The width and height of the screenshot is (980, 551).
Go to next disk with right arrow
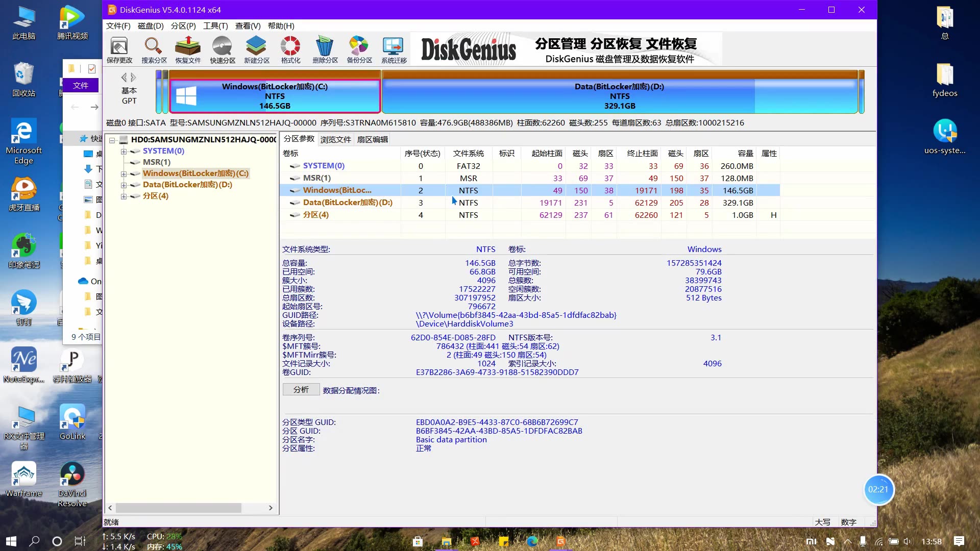tap(133, 78)
